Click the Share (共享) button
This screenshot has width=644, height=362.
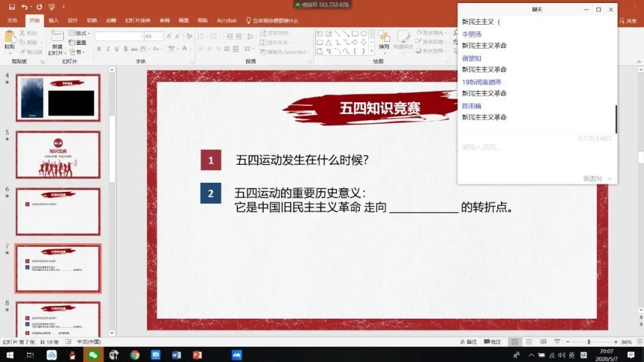(x=628, y=21)
